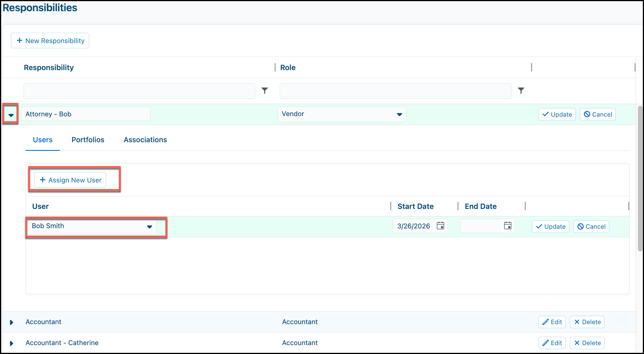Click the empty End Date field
644x354 pixels.
[481, 226]
